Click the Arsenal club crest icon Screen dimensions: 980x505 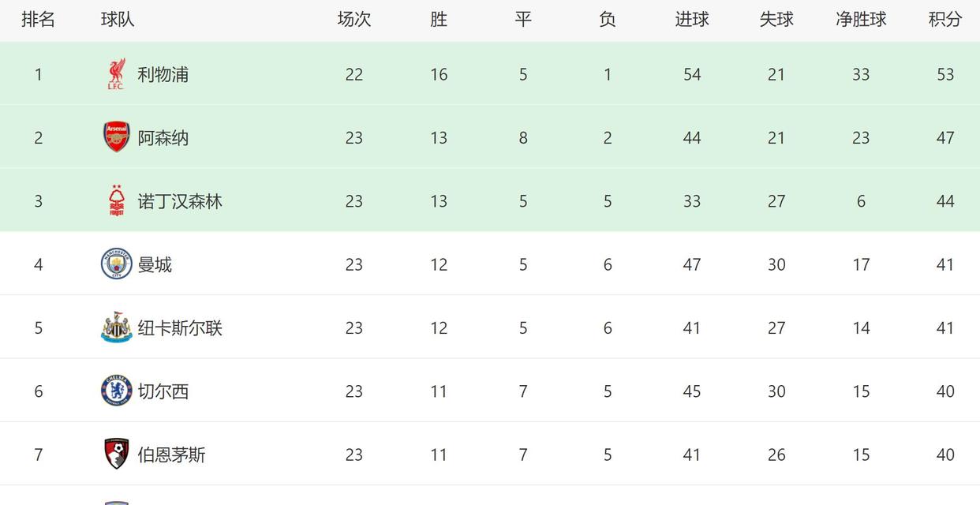(x=117, y=137)
